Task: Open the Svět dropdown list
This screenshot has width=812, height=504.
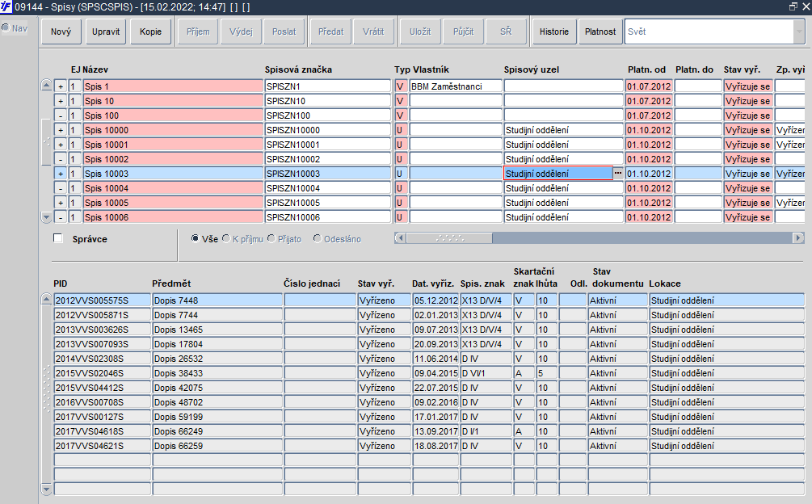Action: click(x=798, y=31)
